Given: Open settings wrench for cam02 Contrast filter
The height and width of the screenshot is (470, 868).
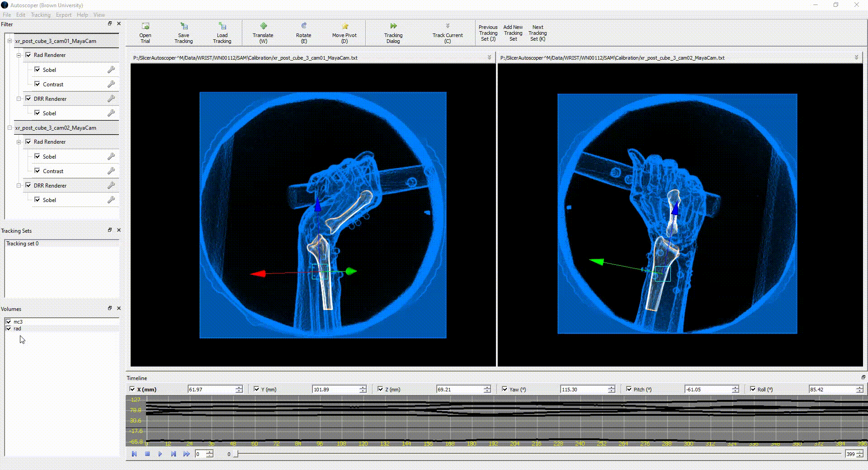Looking at the screenshot, I should click(111, 171).
